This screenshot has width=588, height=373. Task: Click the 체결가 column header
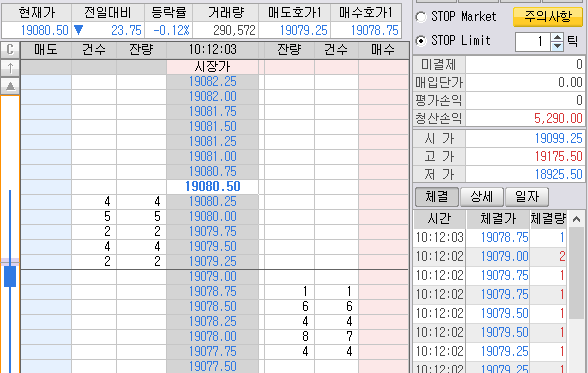[x=498, y=219]
